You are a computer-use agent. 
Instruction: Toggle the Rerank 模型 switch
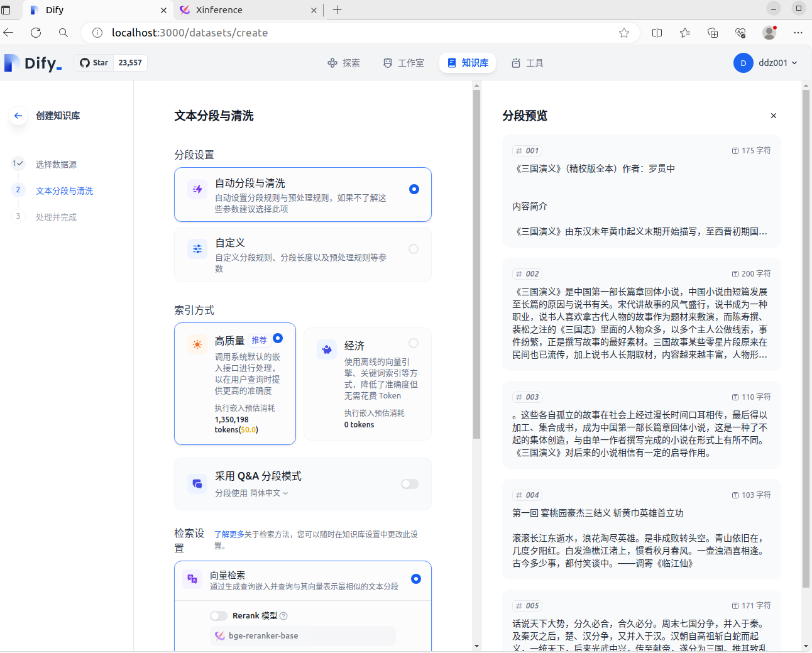(x=219, y=616)
